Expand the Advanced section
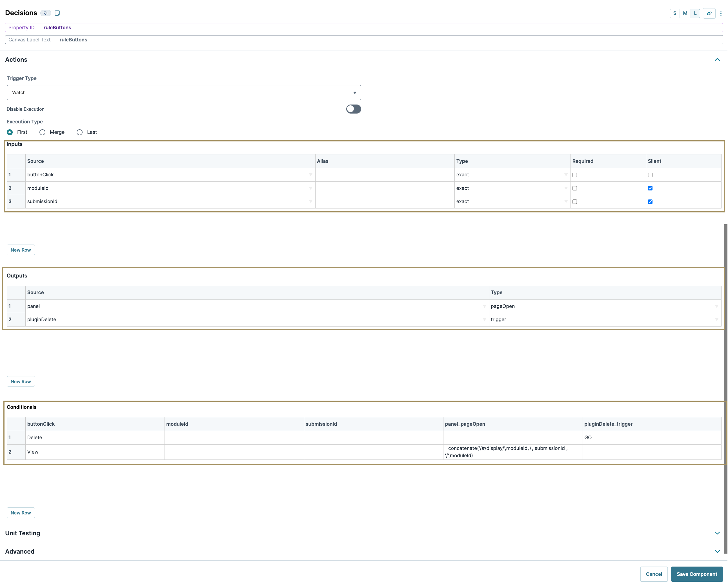The width and height of the screenshot is (728, 586). pyautogui.click(x=718, y=551)
